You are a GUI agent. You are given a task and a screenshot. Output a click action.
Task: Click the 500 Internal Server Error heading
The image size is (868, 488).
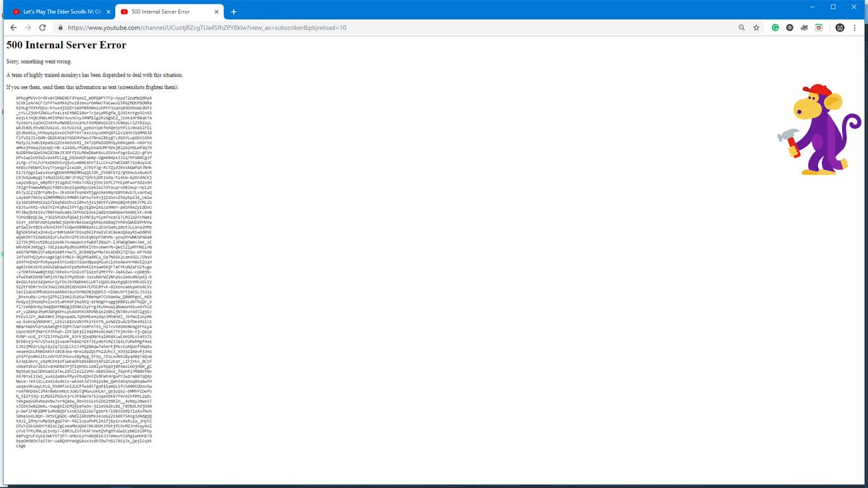(67, 45)
